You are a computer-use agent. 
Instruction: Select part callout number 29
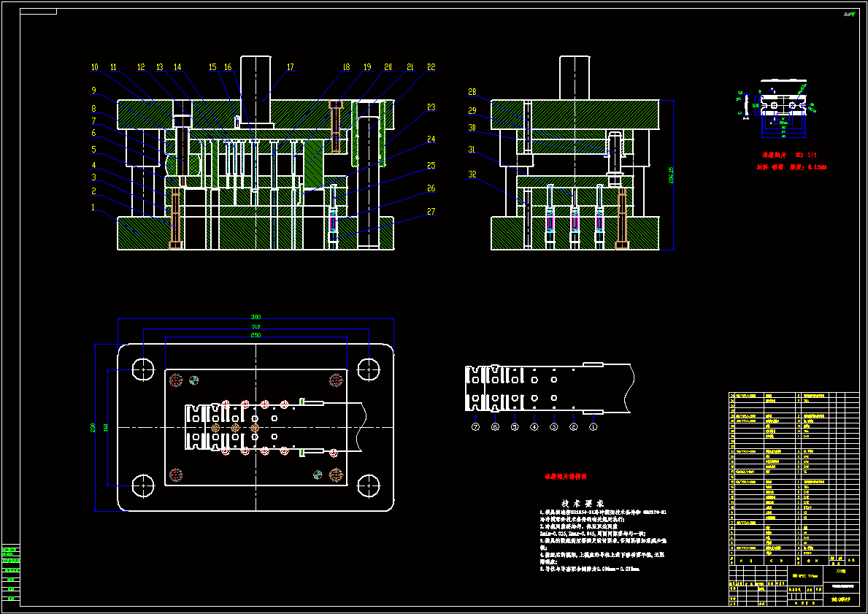click(472, 111)
